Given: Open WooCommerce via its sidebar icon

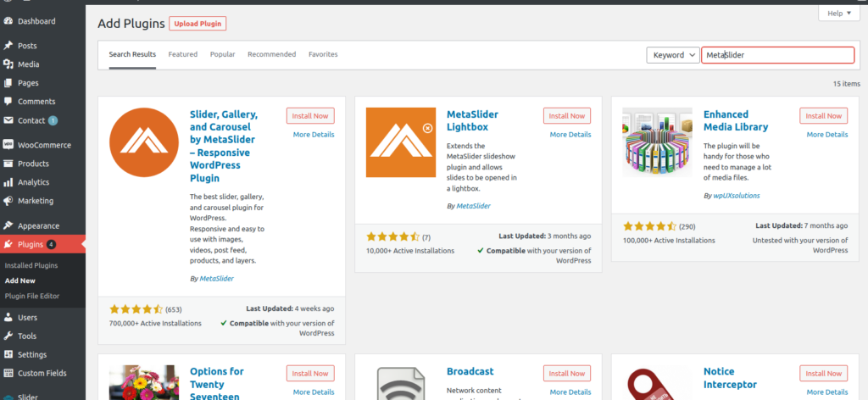Looking at the screenshot, I should tap(8, 145).
